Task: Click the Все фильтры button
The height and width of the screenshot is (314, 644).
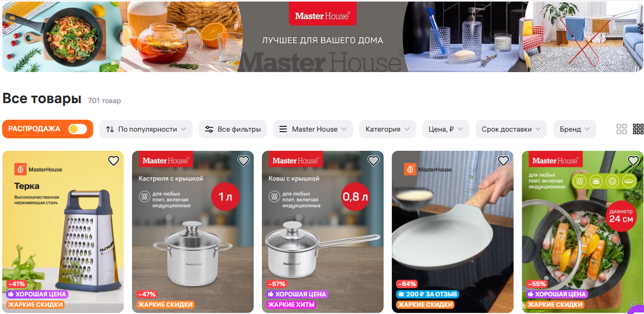Action: click(x=233, y=129)
